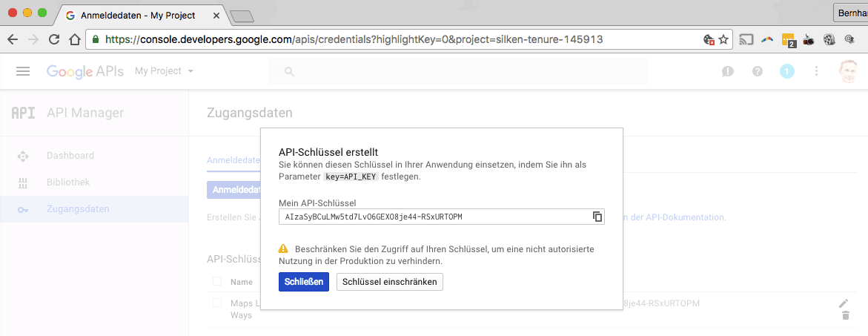The width and height of the screenshot is (868, 336).
Task: Edit the key with the pencil icon
Action: tap(843, 303)
